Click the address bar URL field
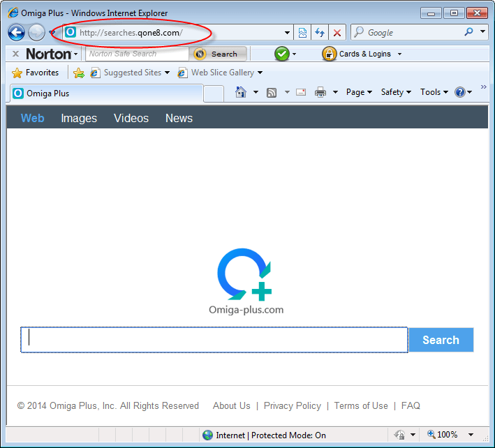 click(x=177, y=33)
